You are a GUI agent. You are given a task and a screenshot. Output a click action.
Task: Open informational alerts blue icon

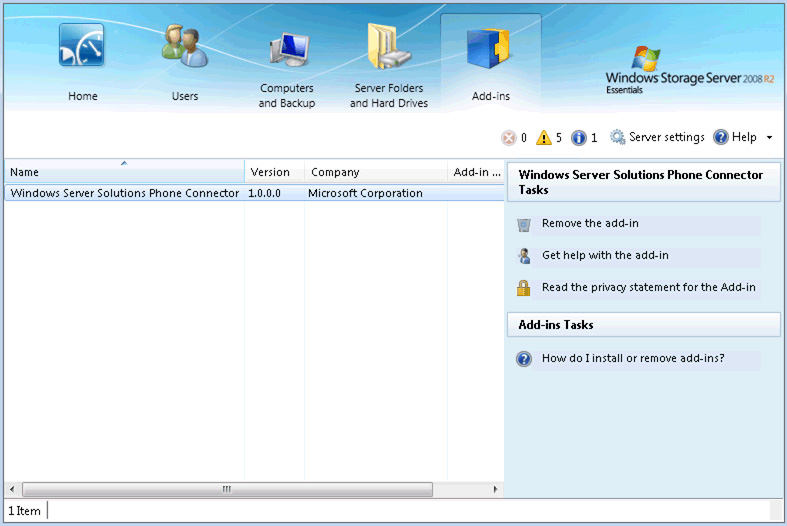coord(579,138)
